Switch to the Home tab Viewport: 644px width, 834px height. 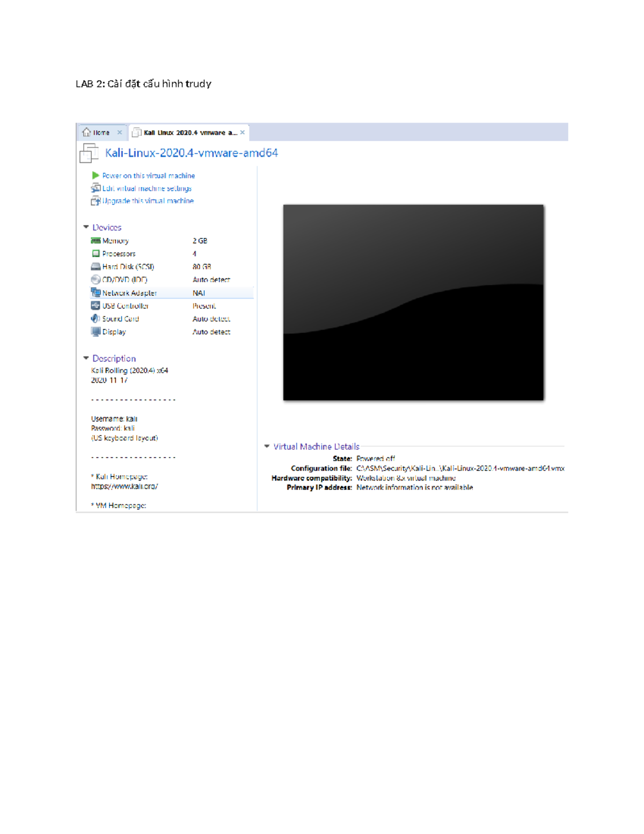click(x=101, y=132)
